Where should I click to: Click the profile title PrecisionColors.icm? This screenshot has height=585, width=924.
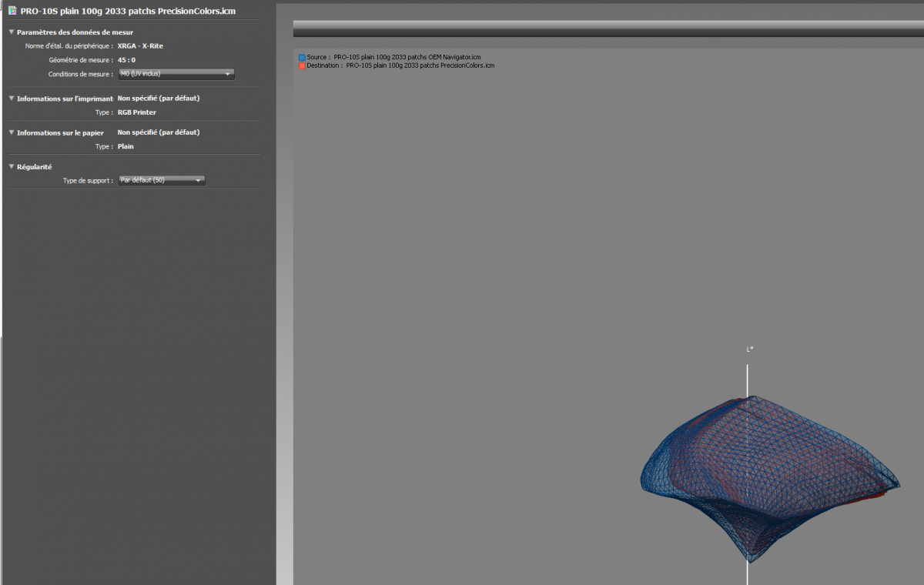127,11
